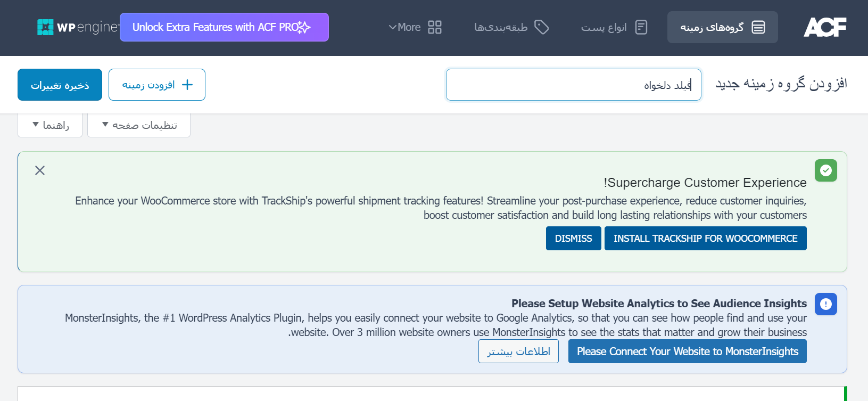Click the blue MonsterInsights alert icon
This screenshot has height=401, width=868.
pyautogui.click(x=826, y=304)
